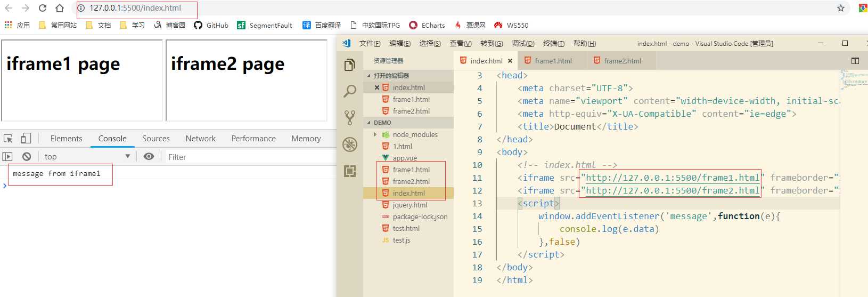
Task: Open the 慕课网 bookmark
Action: [x=470, y=25]
